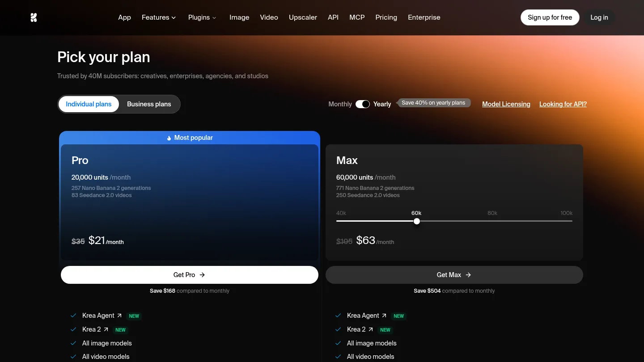
Task: Click the Log in button
Action: click(599, 17)
